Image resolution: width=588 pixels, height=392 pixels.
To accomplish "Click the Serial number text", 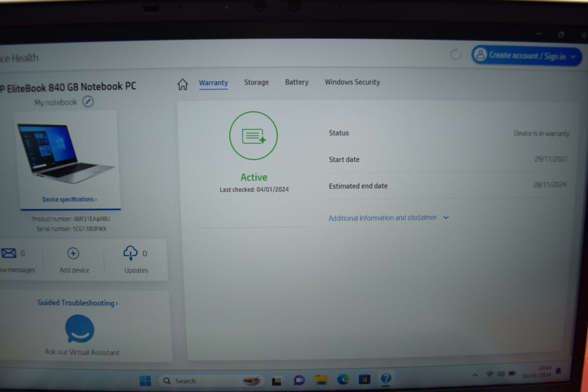I will pyautogui.click(x=72, y=229).
